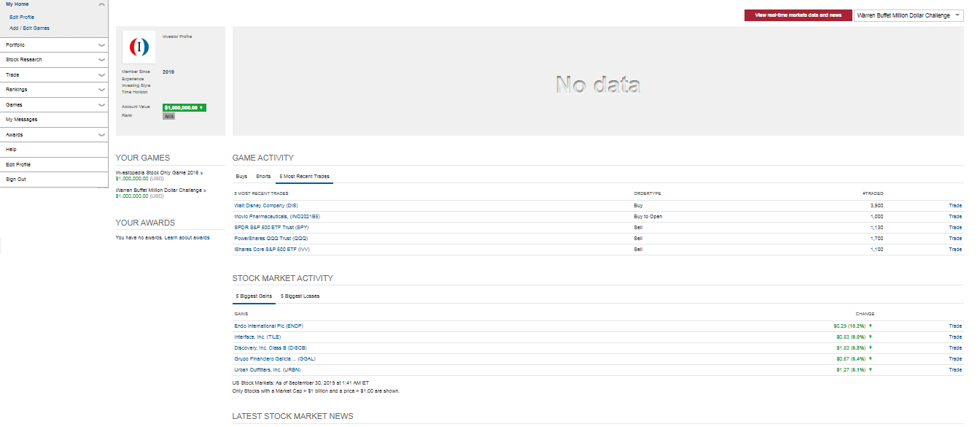Open Investopedia Stock Only Game 2016

pyautogui.click(x=157, y=172)
